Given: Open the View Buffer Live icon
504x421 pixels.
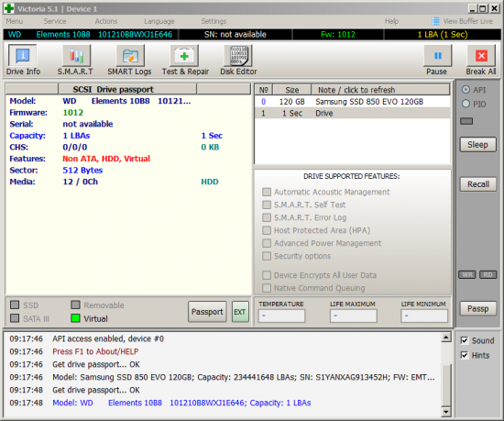Looking at the screenshot, I should [435, 21].
